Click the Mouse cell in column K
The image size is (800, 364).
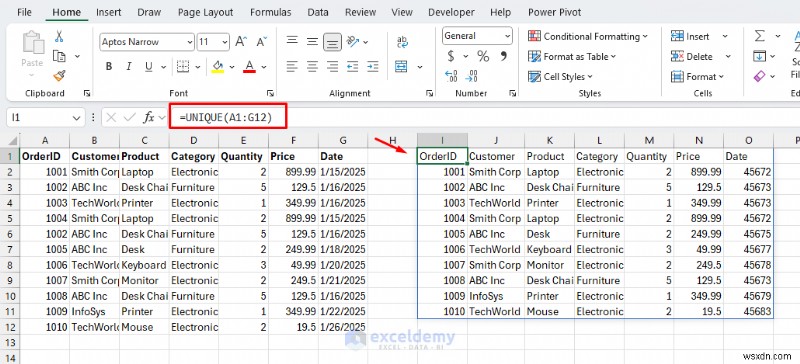[549, 311]
